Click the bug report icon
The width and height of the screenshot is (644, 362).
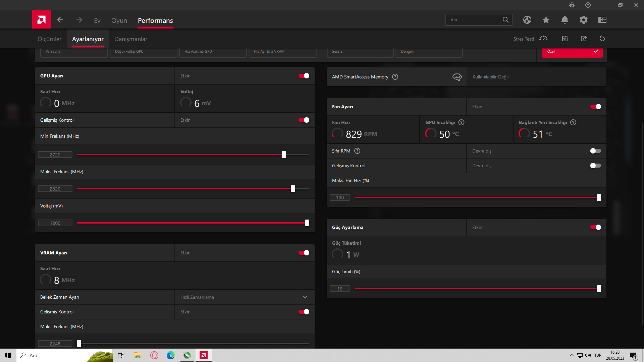pos(572,5)
